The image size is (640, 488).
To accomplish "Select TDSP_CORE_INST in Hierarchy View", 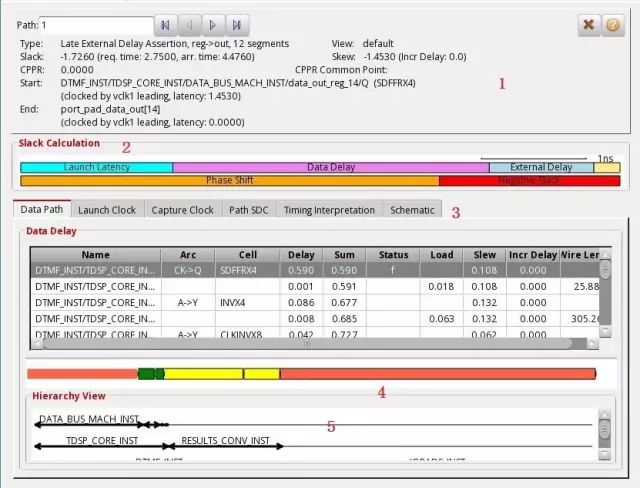I will tap(102, 441).
